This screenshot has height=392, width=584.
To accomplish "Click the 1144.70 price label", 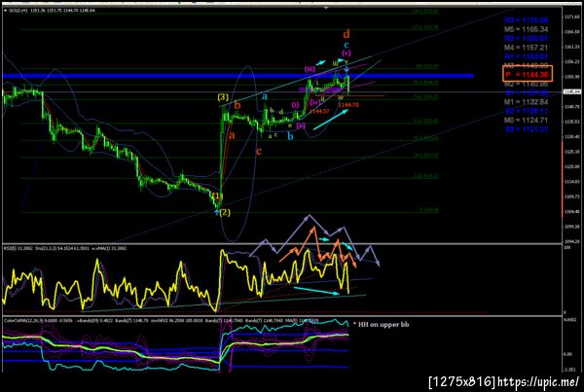I will [x=348, y=105].
